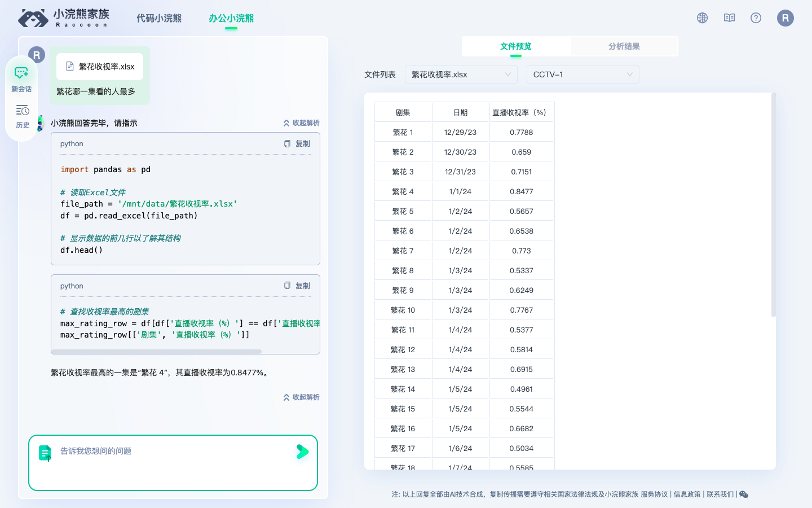The image size is (812, 508).
Task: Click the document icon inside the input box
Action: coord(45,452)
